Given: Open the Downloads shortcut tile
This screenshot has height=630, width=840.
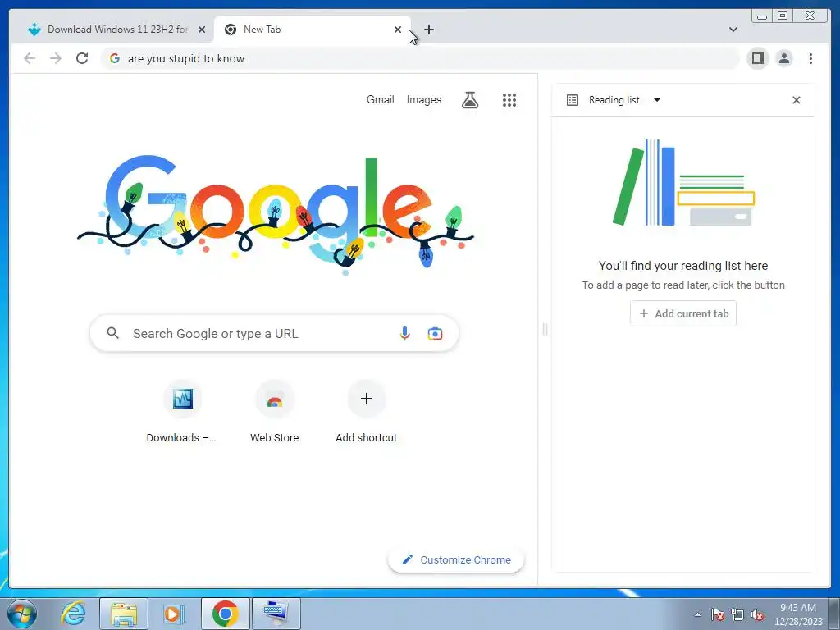Looking at the screenshot, I should [x=182, y=413].
